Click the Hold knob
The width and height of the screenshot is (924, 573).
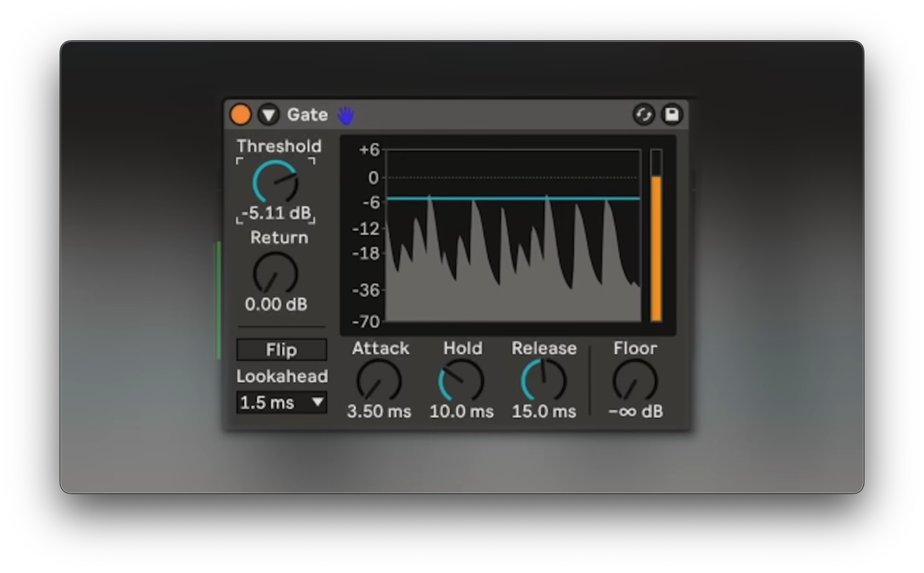point(461,381)
